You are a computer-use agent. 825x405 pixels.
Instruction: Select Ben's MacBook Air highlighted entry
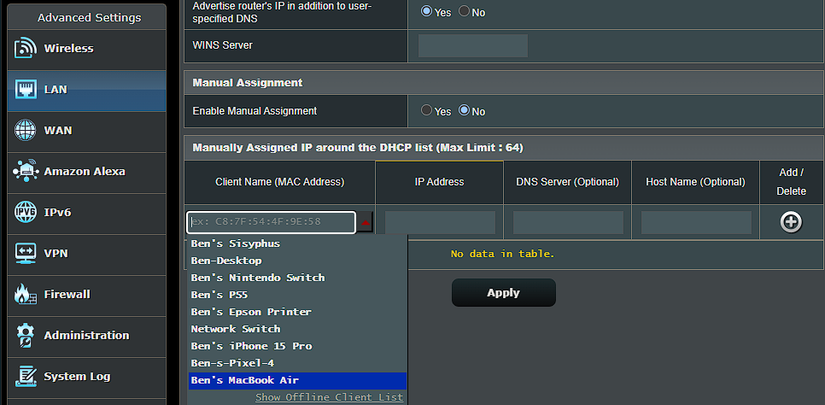tap(297, 381)
